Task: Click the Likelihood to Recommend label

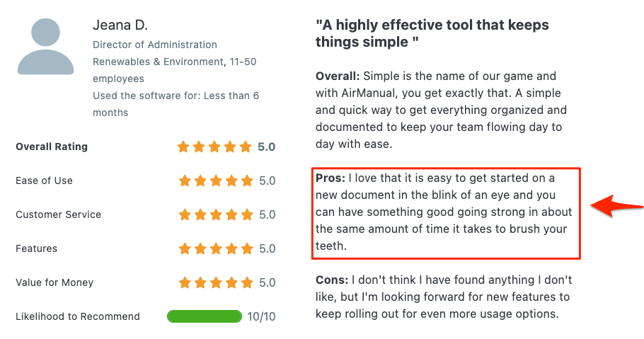Action: coord(78,316)
